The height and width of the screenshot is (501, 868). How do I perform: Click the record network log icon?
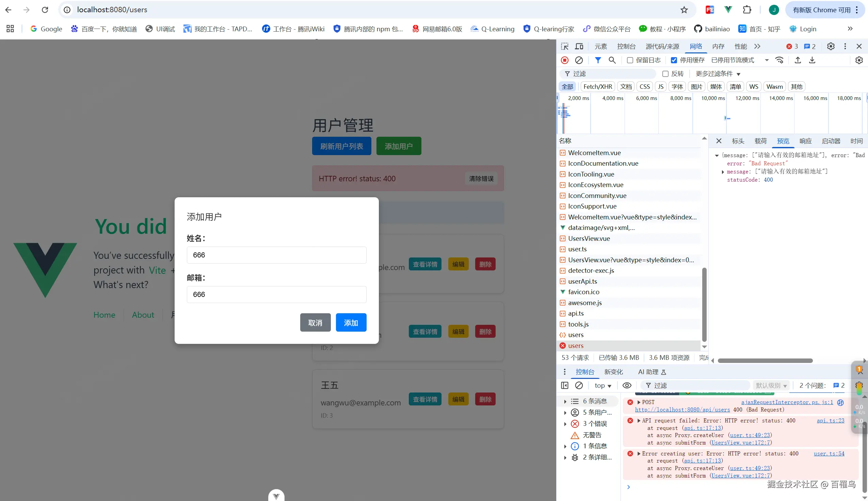pos(565,60)
